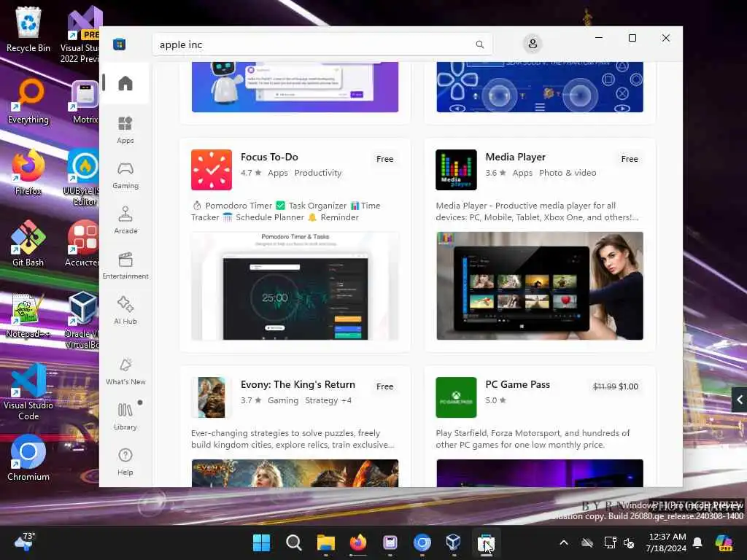
Task: Select Free button for Focus To-Do
Action: (x=384, y=159)
